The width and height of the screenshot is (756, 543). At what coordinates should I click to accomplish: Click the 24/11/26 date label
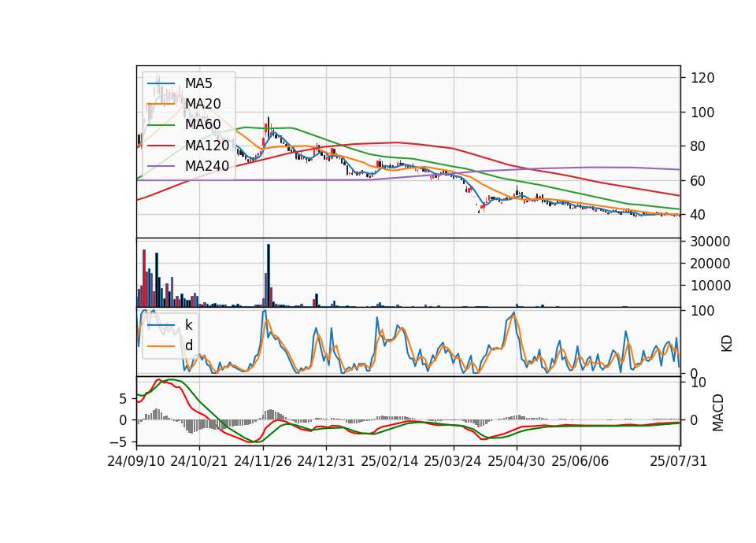(263, 461)
